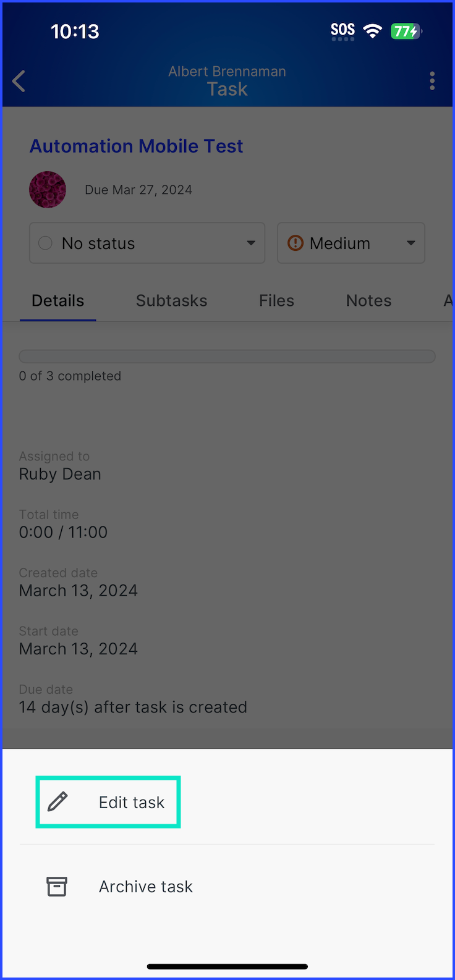Tap the back arrow in header

[19, 81]
